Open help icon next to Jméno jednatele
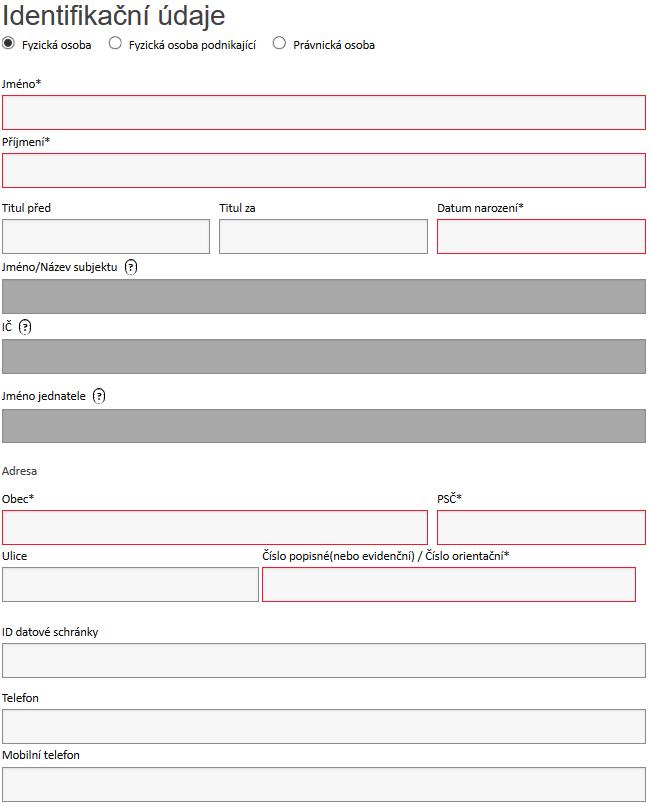This screenshot has width=651, height=807. (99, 396)
